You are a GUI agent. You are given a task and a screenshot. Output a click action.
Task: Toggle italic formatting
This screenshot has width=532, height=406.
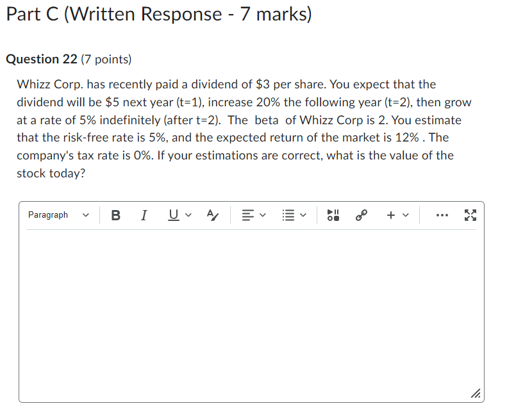pos(144,215)
